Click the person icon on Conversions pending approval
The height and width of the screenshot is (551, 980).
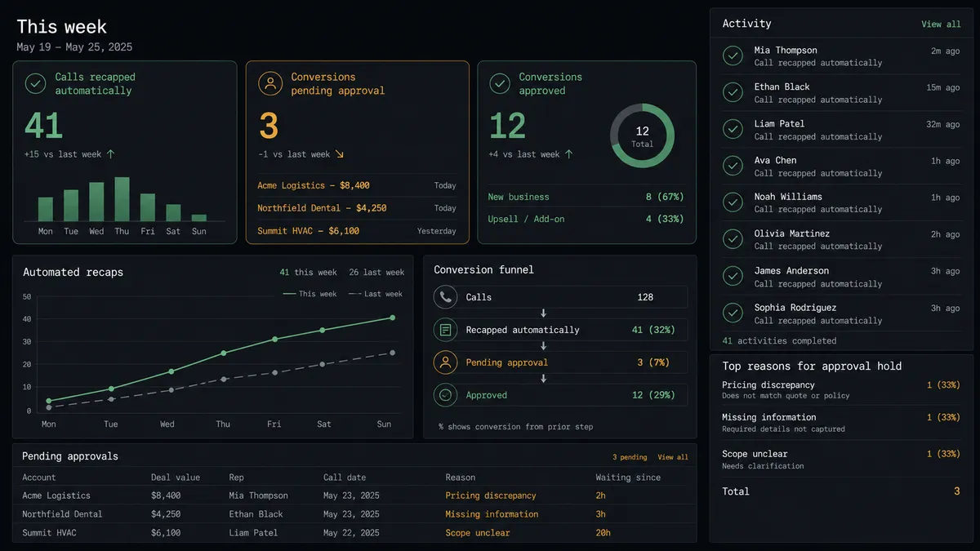point(269,83)
